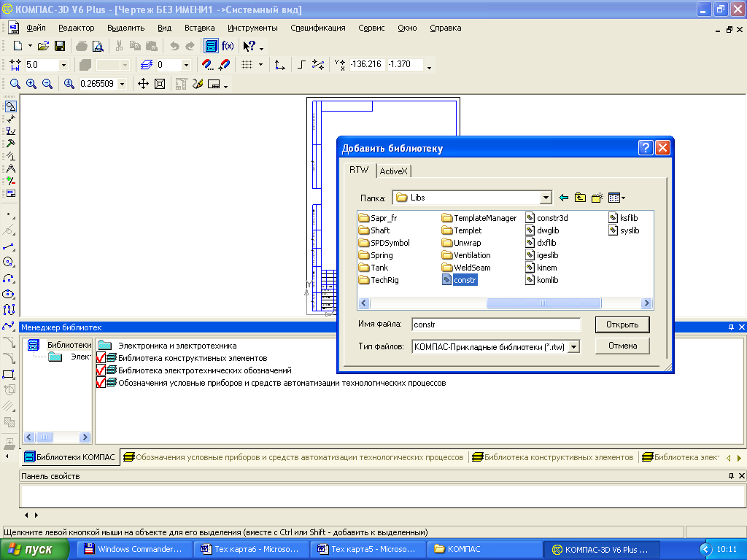Select the circle drawing tool
Viewport: 747px width, 560px height.
(9, 262)
